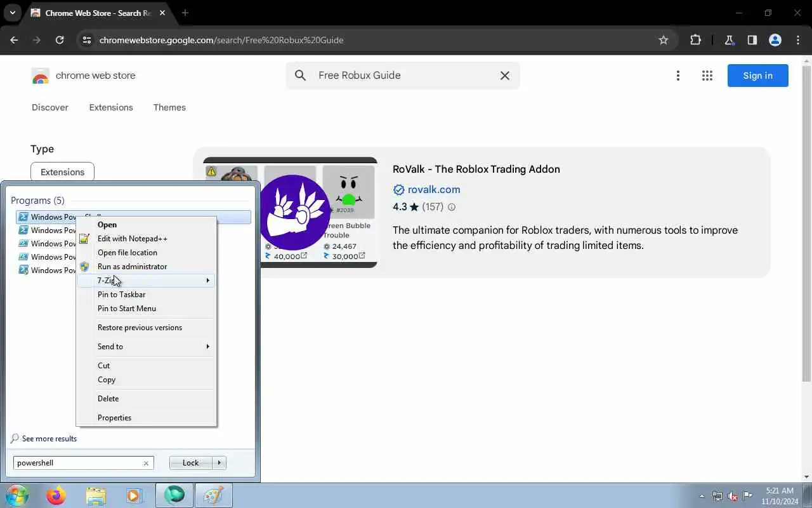Open the Chrome extensions puzzle icon
Image resolution: width=812 pixels, height=508 pixels.
tap(695, 40)
